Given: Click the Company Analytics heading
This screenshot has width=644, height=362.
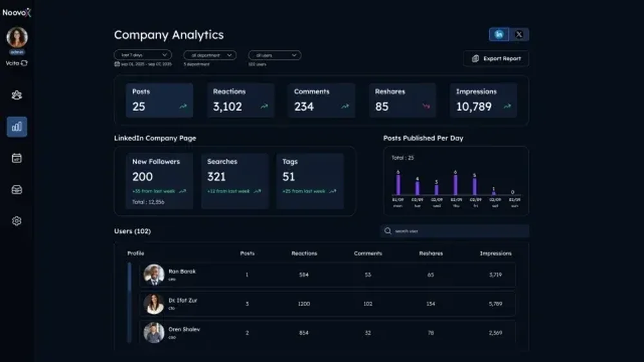Looking at the screenshot, I should [169, 35].
